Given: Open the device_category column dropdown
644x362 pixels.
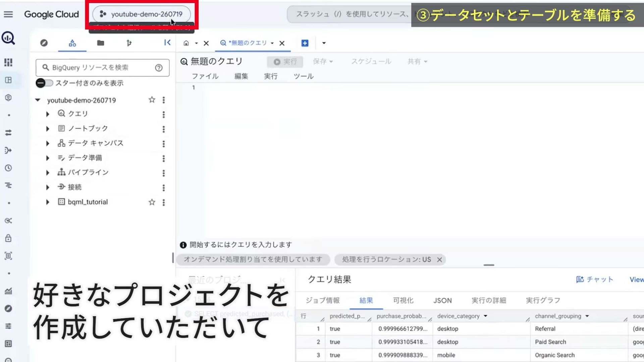Looking at the screenshot, I should pos(485,316).
